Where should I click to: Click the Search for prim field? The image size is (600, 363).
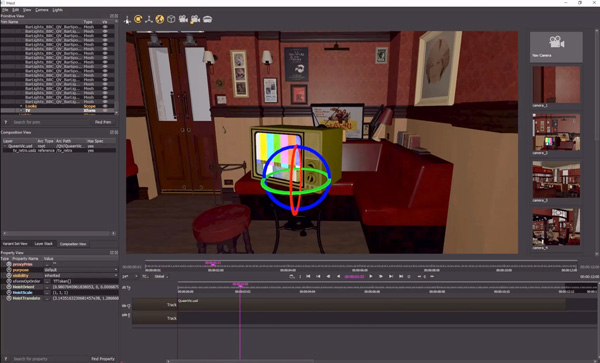click(x=50, y=122)
